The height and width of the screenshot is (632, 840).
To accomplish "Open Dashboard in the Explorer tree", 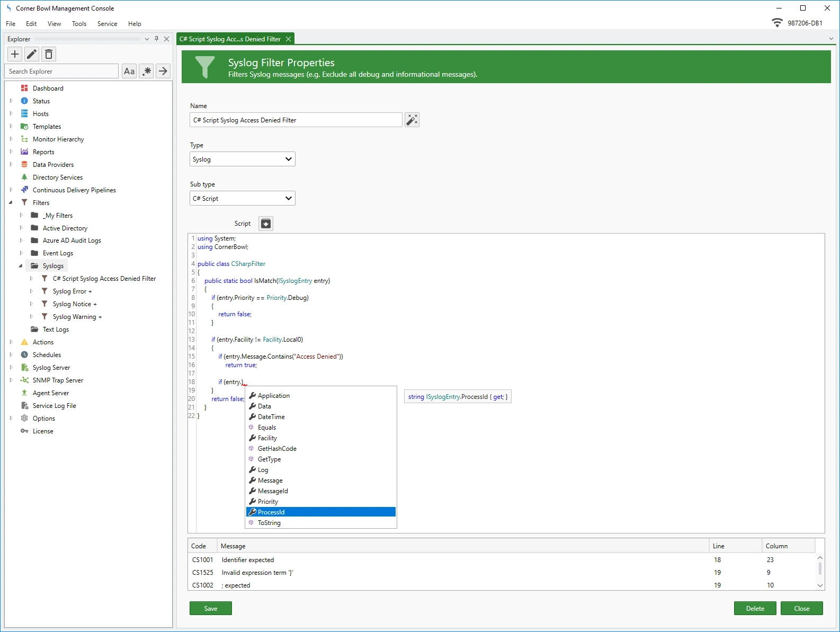I will coord(48,88).
